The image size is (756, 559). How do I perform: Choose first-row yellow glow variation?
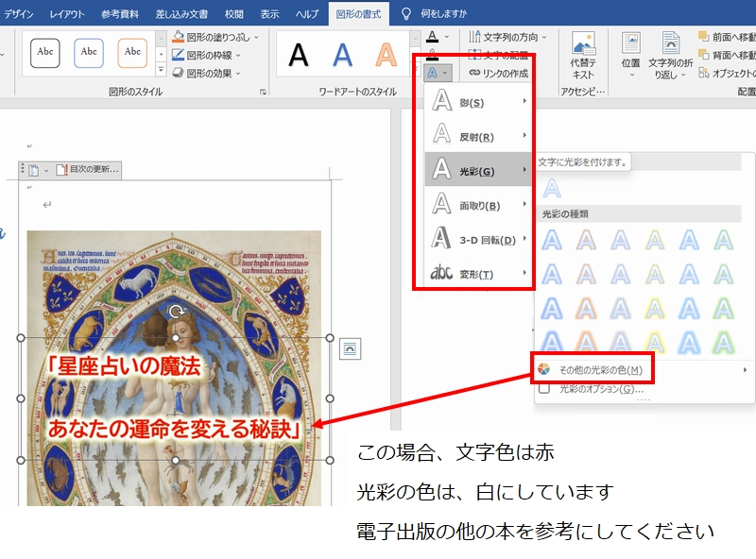[655, 240]
